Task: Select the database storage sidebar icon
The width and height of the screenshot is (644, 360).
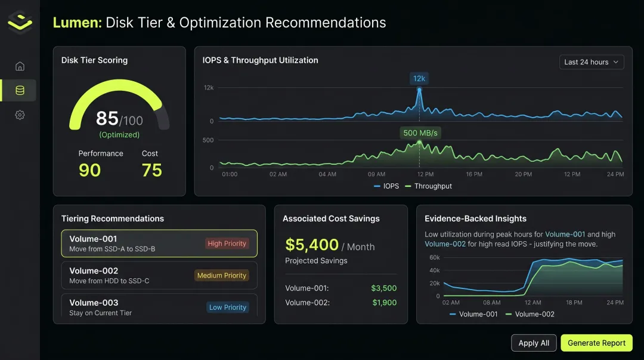Action: click(x=20, y=91)
